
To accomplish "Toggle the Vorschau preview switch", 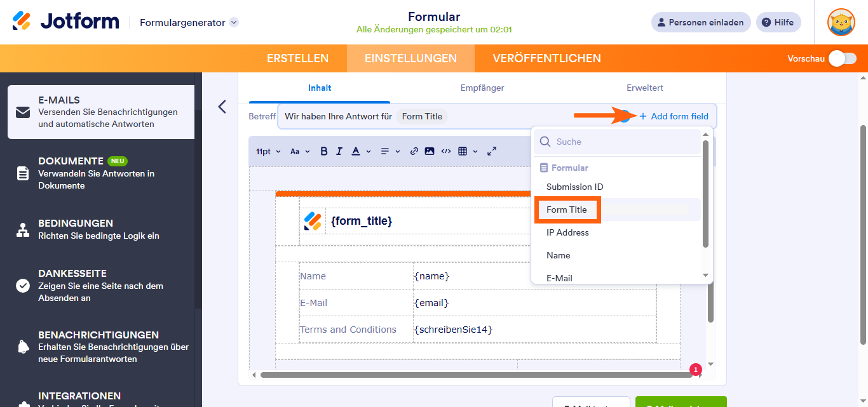I will tap(843, 58).
